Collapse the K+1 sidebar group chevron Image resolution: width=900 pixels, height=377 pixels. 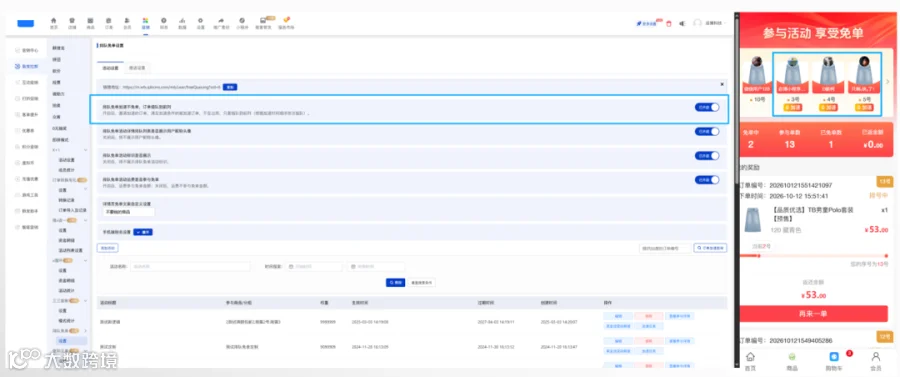point(86,150)
